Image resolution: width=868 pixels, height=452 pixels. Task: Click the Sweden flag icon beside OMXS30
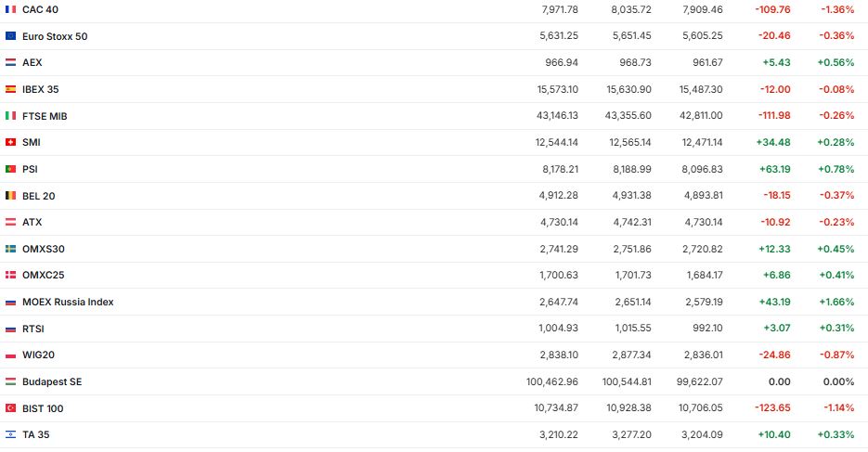tap(10, 249)
